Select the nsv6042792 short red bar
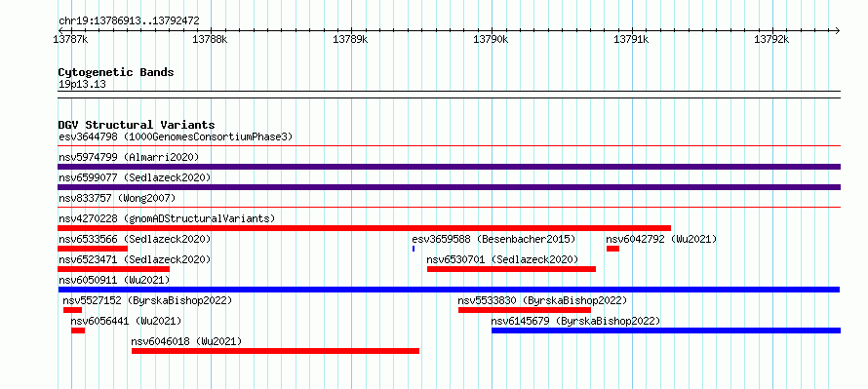This screenshot has width=868, height=389. 612,249
